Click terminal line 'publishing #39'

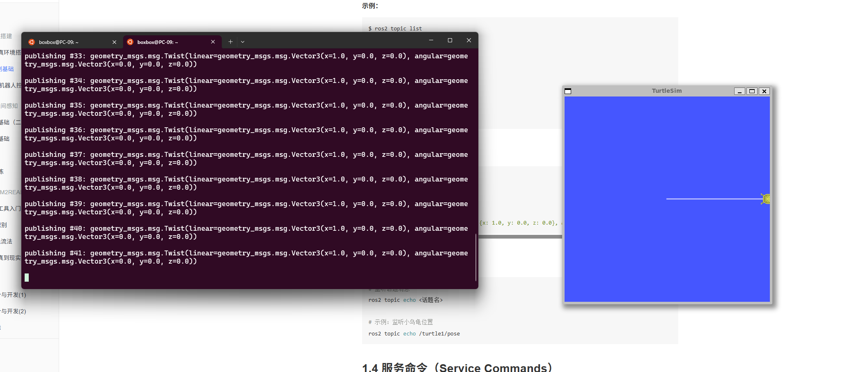tap(246, 208)
